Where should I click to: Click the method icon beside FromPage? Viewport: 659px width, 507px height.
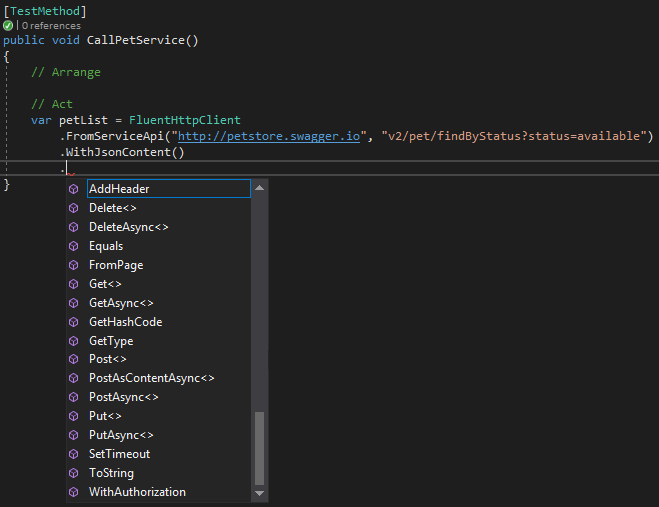[74, 265]
